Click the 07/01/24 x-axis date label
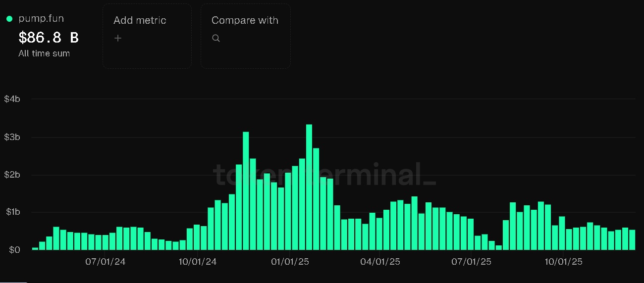 pyautogui.click(x=106, y=261)
